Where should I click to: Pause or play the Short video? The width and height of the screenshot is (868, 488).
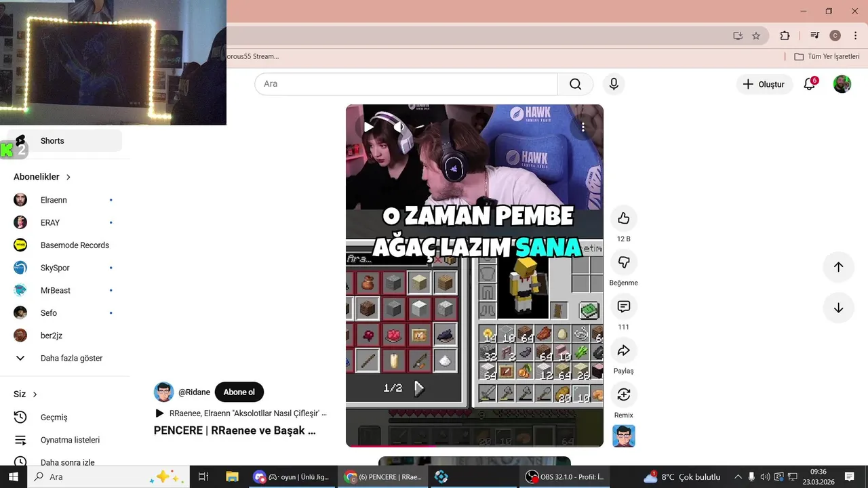coord(368,127)
